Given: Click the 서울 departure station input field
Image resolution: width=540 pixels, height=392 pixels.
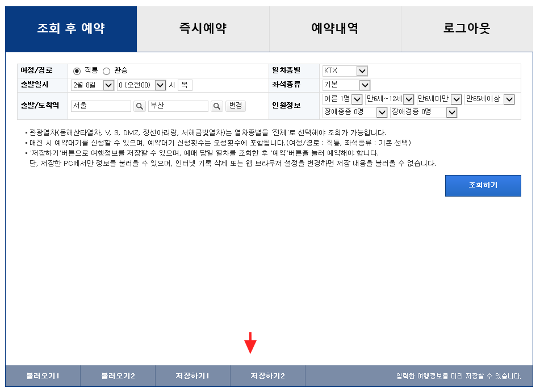Looking at the screenshot, I should [100, 106].
